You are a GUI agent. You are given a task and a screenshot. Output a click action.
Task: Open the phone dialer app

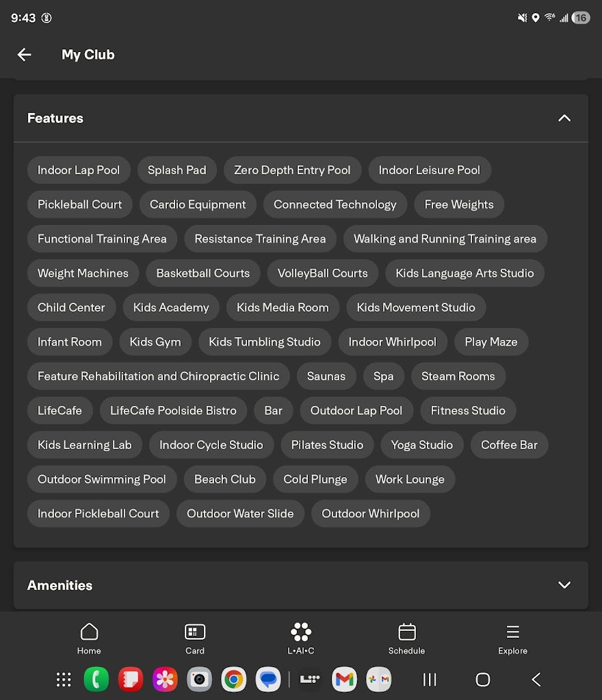tap(96, 679)
